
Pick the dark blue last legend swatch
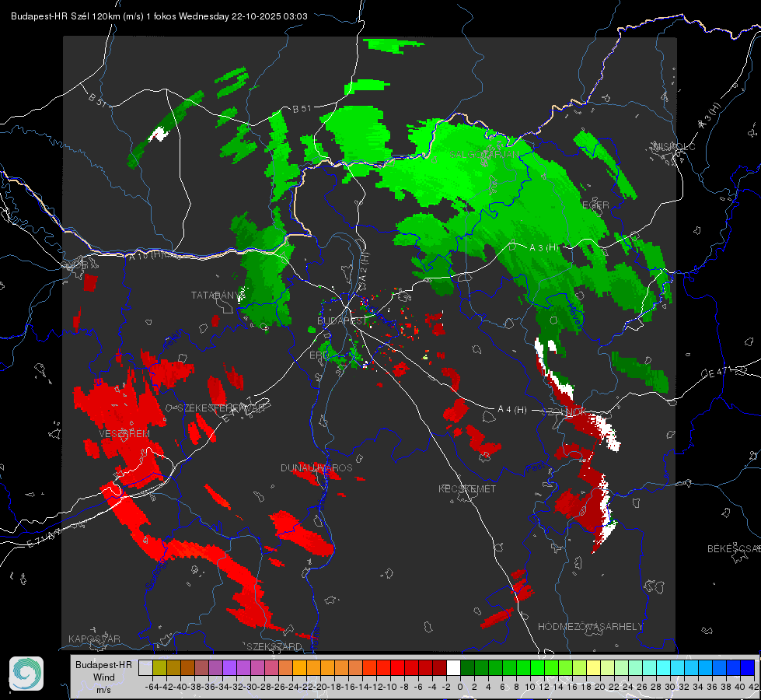click(748, 667)
